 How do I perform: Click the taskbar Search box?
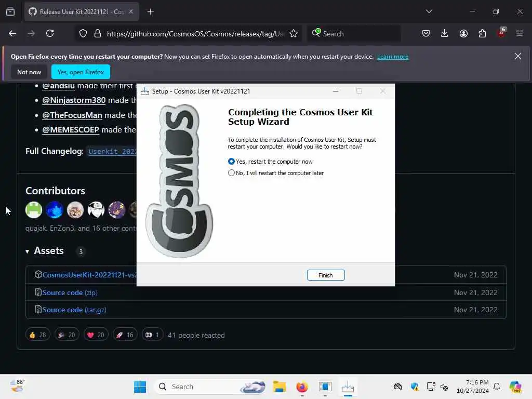pyautogui.click(x=210, y=387)
